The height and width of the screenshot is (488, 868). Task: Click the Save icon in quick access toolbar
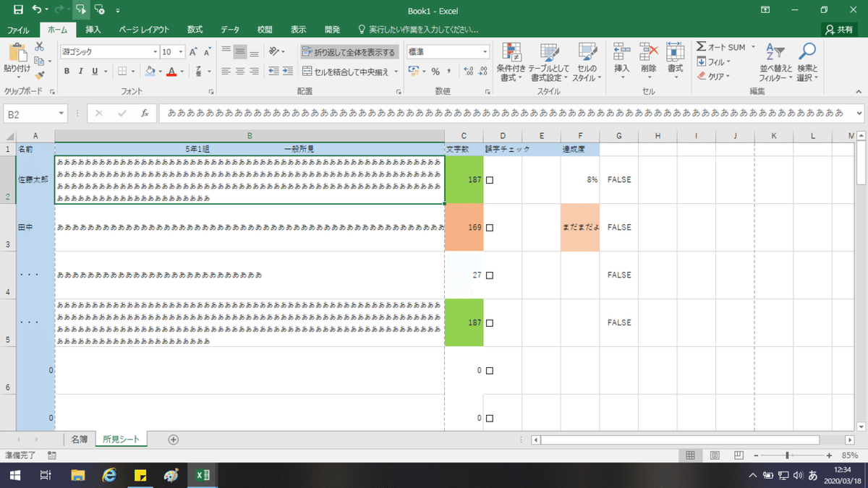[x=18, y=10]
